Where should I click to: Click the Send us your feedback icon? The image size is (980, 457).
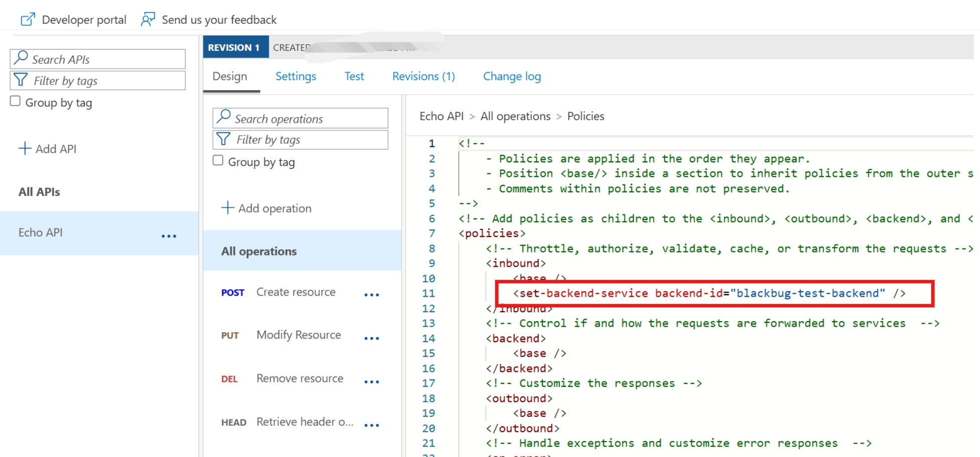[x=148, y=20]
